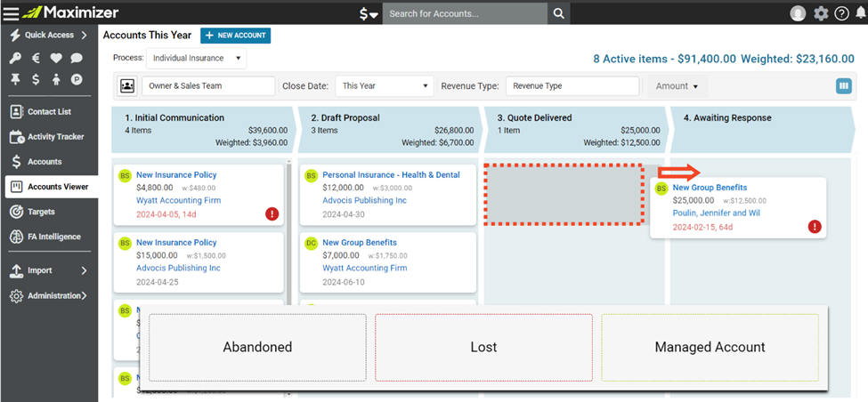Click the euro quick access icon
The width and height of the screenshot is (868, 402).
tap(36, 58)
